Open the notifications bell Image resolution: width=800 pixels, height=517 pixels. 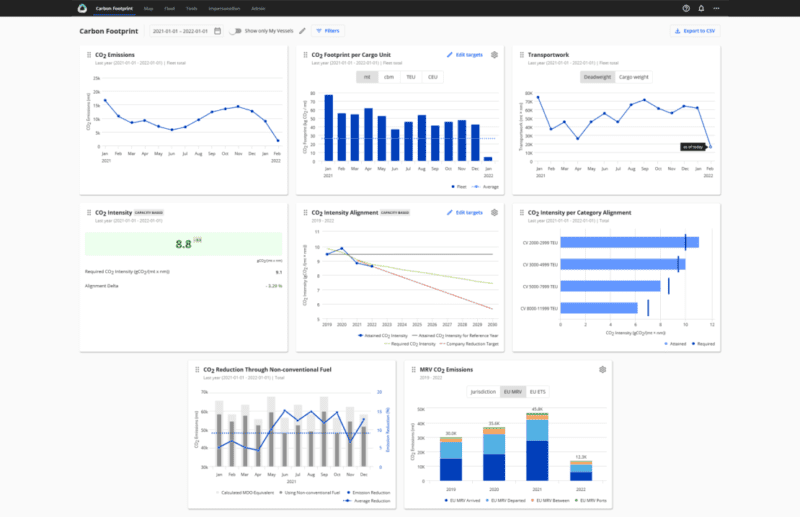pos(701,8)
